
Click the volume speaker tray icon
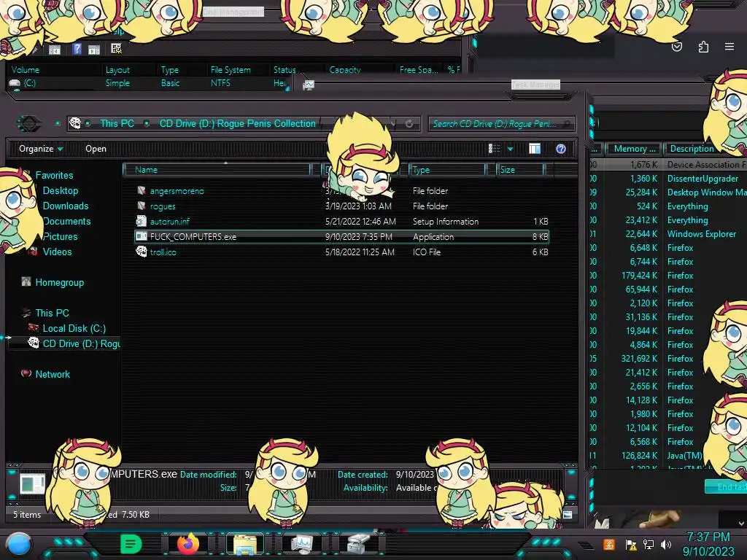click(x=666, y=544)
